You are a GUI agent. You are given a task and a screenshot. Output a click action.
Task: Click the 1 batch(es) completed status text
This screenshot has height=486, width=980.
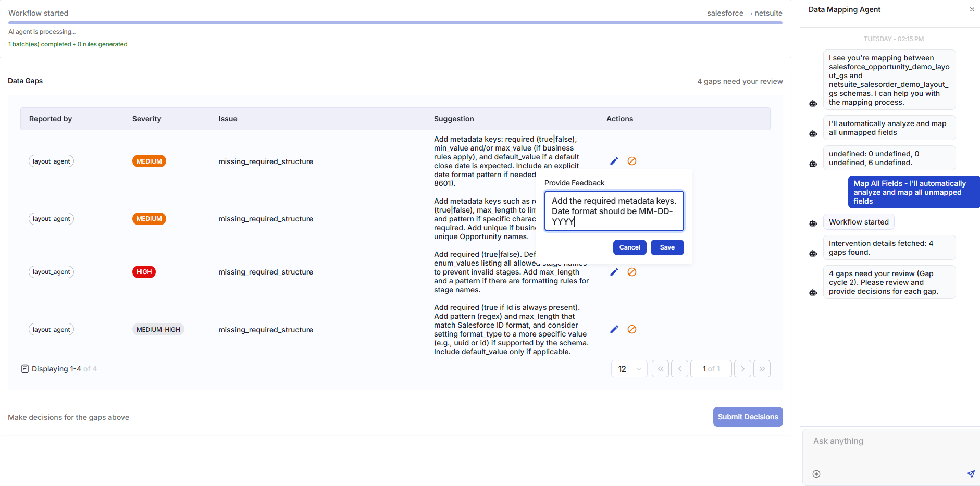(x=68, y=44)
